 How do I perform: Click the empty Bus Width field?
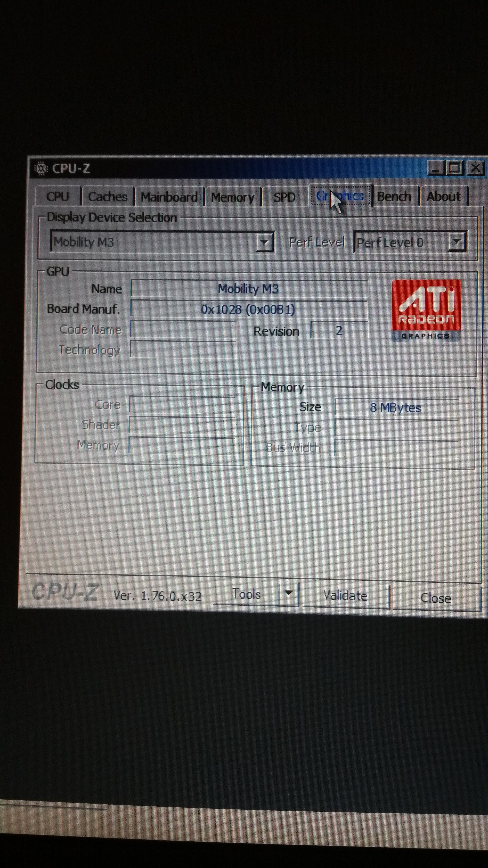coord(396,448)
